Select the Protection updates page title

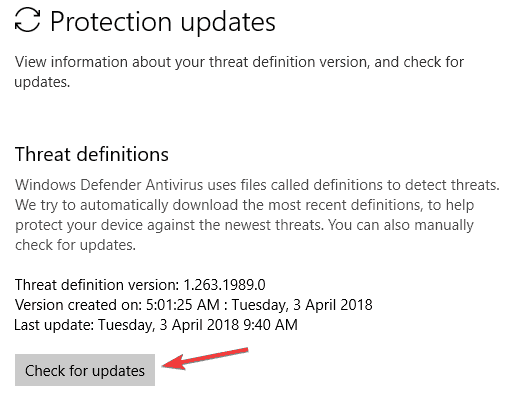pyautogui.click(x=163, y=22)
